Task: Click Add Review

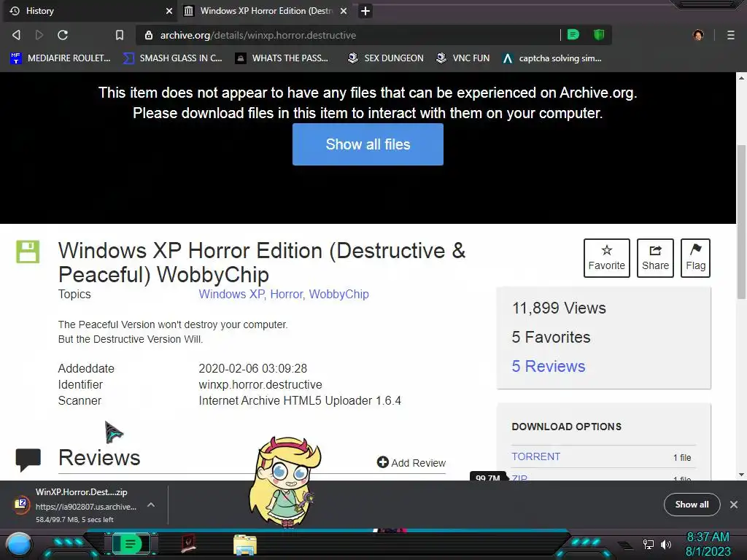Action: pyautogui.click(x=411, y=462)
